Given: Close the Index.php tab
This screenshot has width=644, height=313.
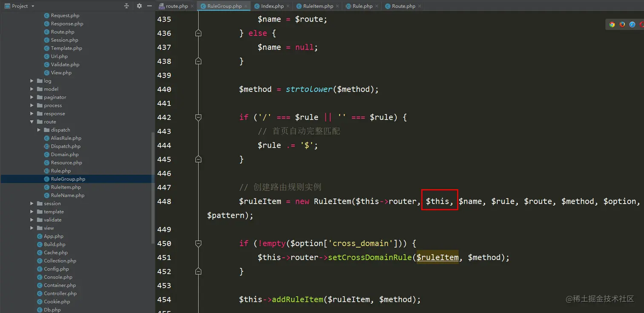Looking at the screenshot, I should (289, 6).
